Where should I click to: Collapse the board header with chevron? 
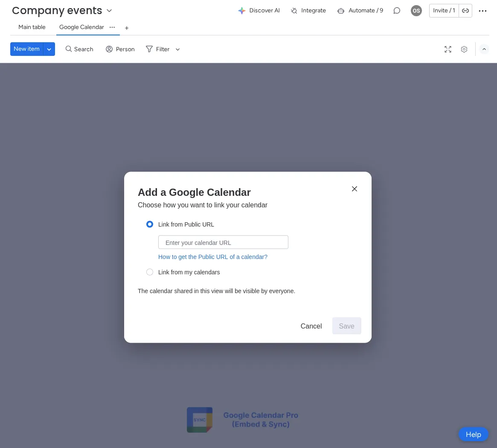click(484, 49)
